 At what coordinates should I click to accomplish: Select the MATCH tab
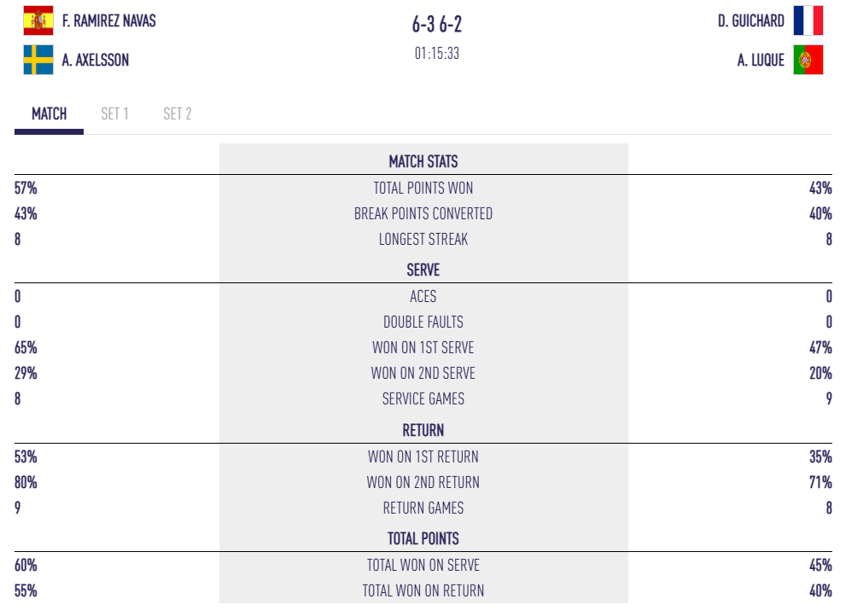[x=49, y=113]
